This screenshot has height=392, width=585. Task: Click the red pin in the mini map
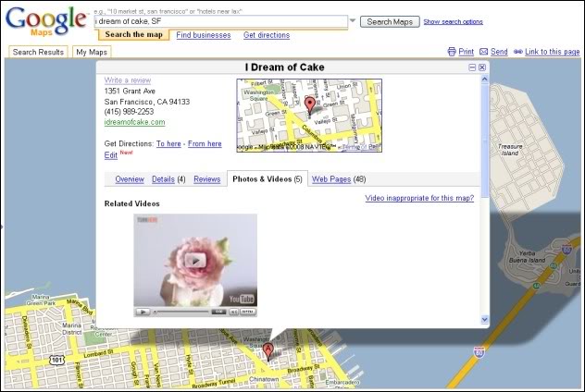point(310,105)
